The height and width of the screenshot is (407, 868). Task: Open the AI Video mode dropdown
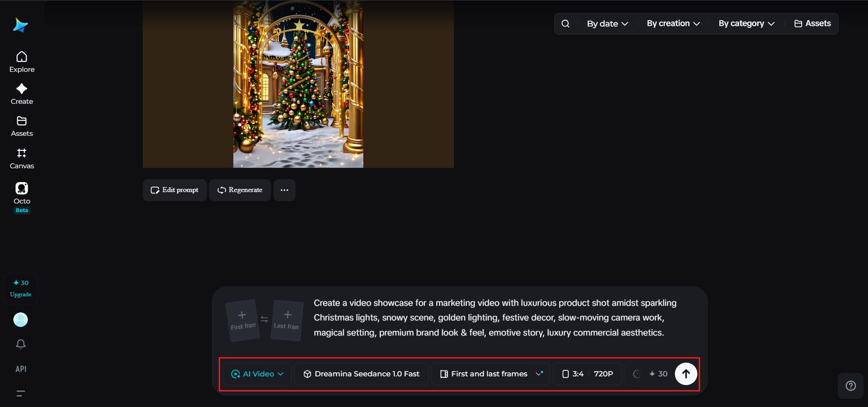coord(257,374)
